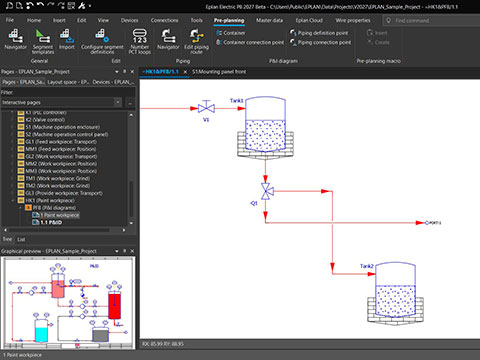Viewport: 480px width, 360px height.
Task: Open the Wire properties ribbon tab
Action: coord(353,20)
